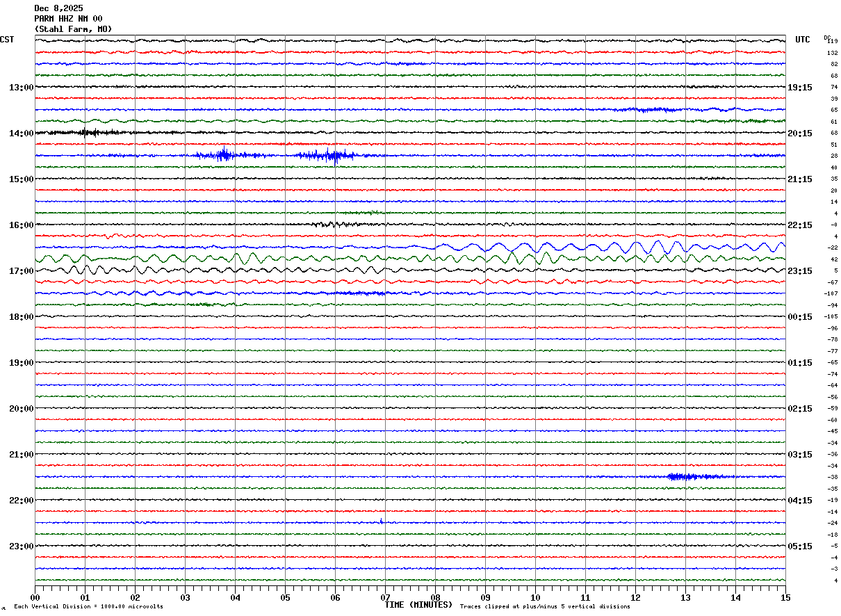Screen dimensions: 841x616
Task: Click the 05:15 UTC time label
Action: pos(799,546)
